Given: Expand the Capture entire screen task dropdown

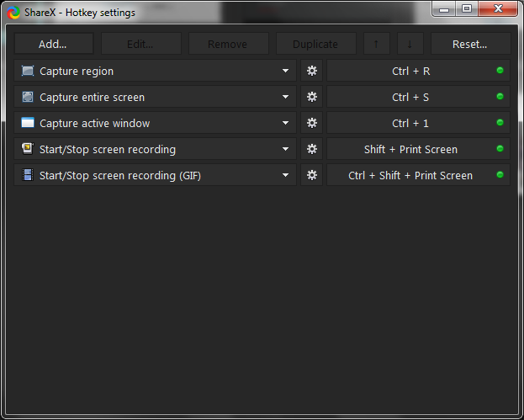Looking at the screenshot, I should click(x=285, y=97).
